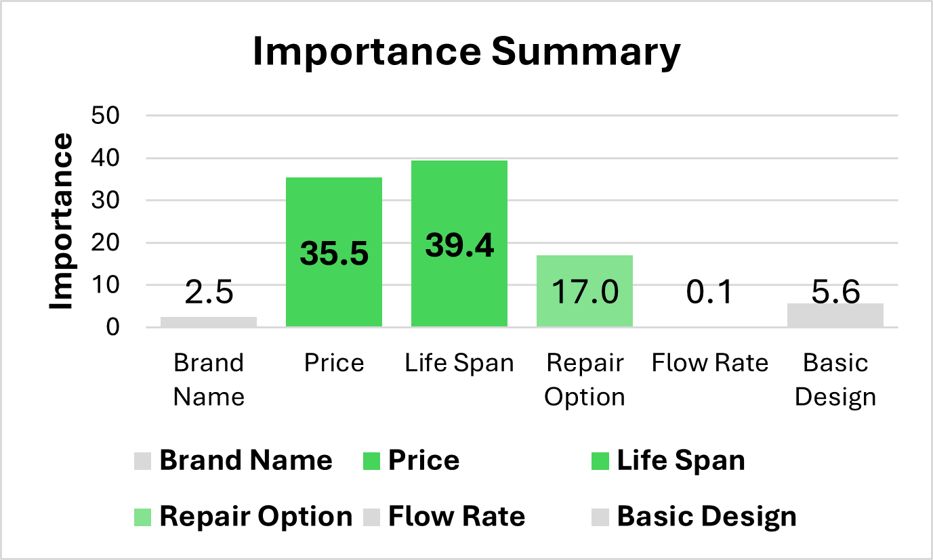Screen dimensions: 933x560
Task: Click the Repair Option legend swatch
Action: [x=143, y=517]
